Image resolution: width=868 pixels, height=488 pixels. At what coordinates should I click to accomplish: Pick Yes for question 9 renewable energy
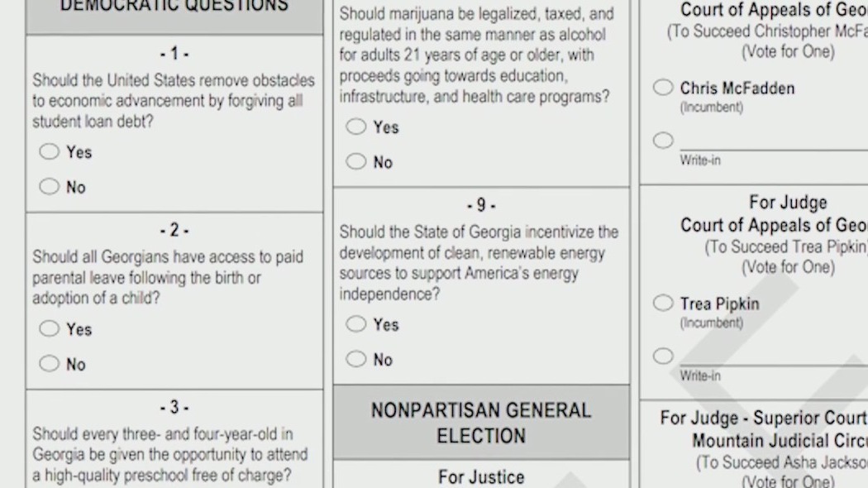click(356, 324)
